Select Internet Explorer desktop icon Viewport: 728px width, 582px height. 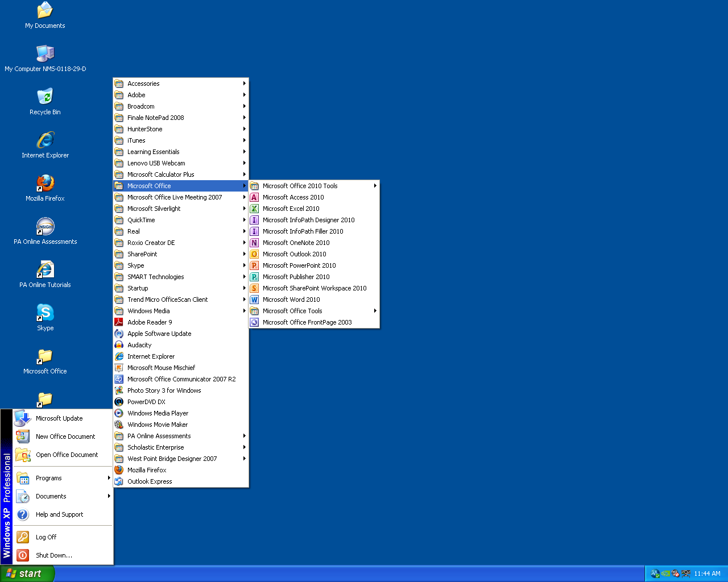tap(45, 139)
